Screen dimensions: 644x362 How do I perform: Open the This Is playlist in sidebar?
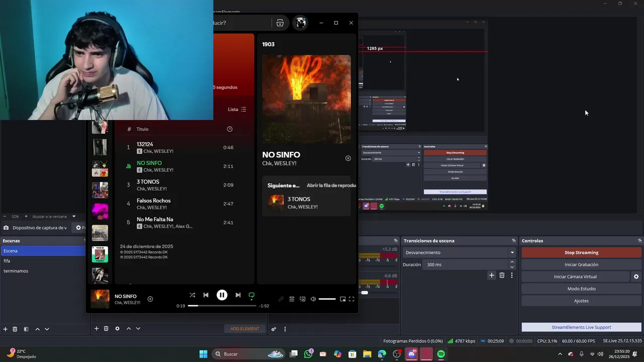(x=100, y=254)
